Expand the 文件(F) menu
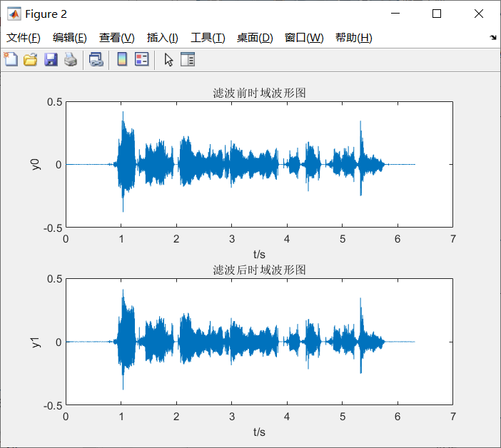 coord(24,38)
